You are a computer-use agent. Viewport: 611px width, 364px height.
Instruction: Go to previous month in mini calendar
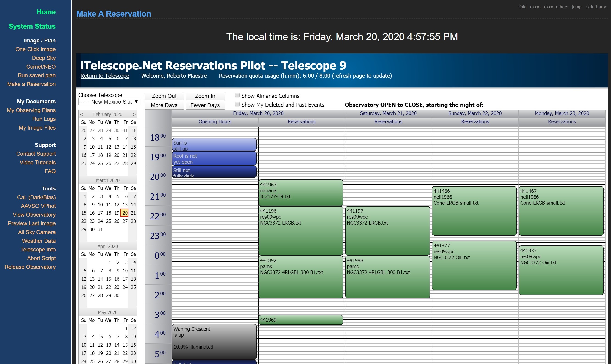click(81, 114)
